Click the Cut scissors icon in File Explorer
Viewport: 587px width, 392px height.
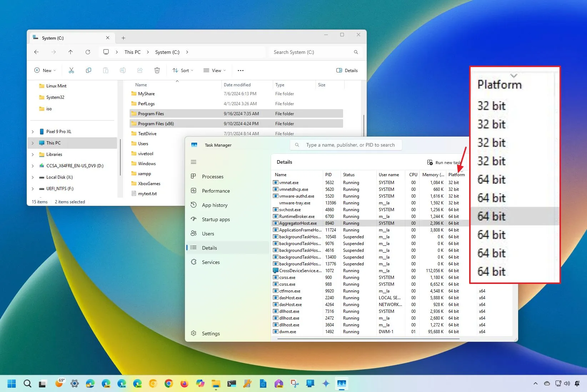click(x=71, y=70)
